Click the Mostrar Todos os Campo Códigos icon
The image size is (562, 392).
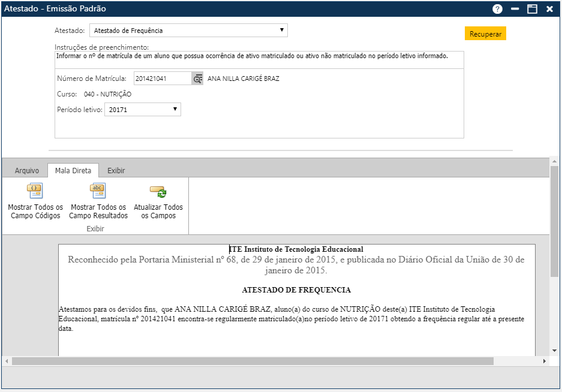pyautogui.click(x=35, y=191)
